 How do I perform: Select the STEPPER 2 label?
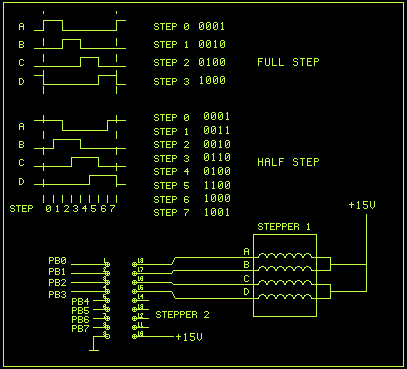(x=182, y=315)
